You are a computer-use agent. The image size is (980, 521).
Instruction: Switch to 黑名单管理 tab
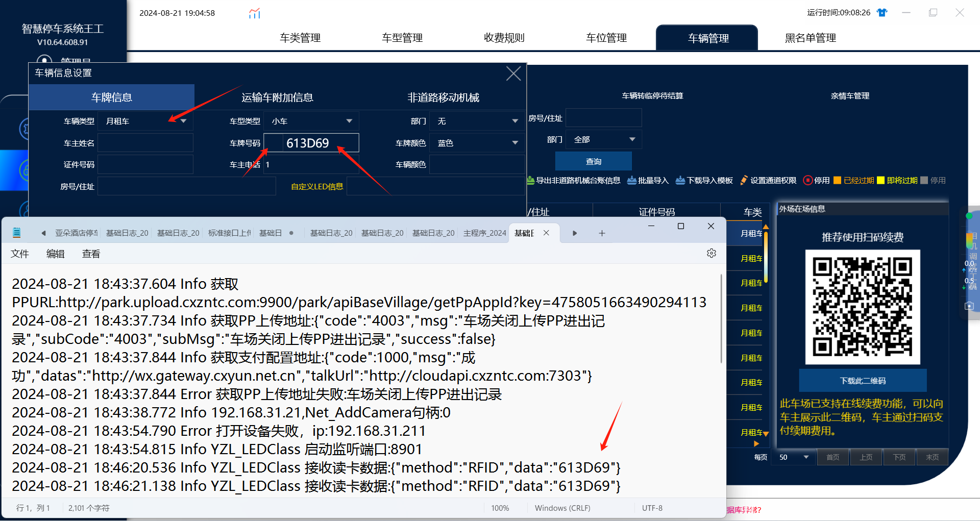(811, 38)
